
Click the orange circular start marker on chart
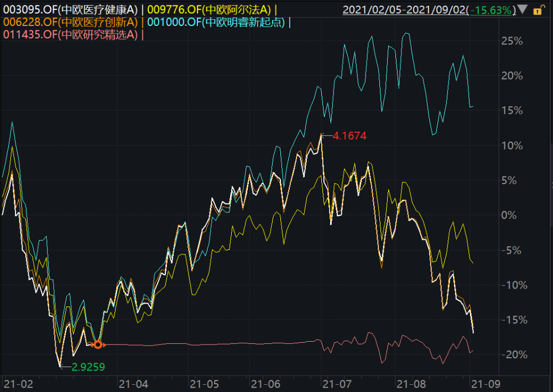[98, 344]
